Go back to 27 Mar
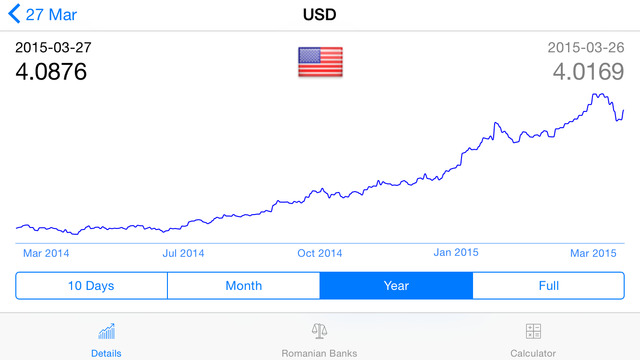Image resolution: width=640 pixels, height=360 pixels. pyautogui.click(x=51, y=15)
